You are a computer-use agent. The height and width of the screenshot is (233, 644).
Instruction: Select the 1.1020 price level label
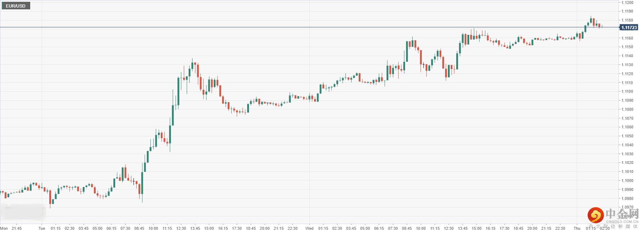tap(627, 163)
